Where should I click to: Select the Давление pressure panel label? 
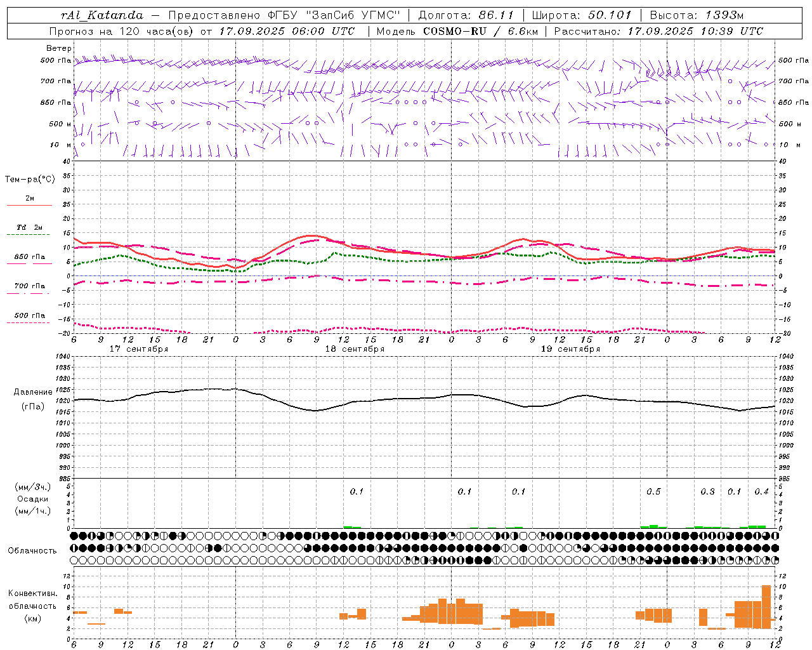pyautogui.click(x=33, y=392)
